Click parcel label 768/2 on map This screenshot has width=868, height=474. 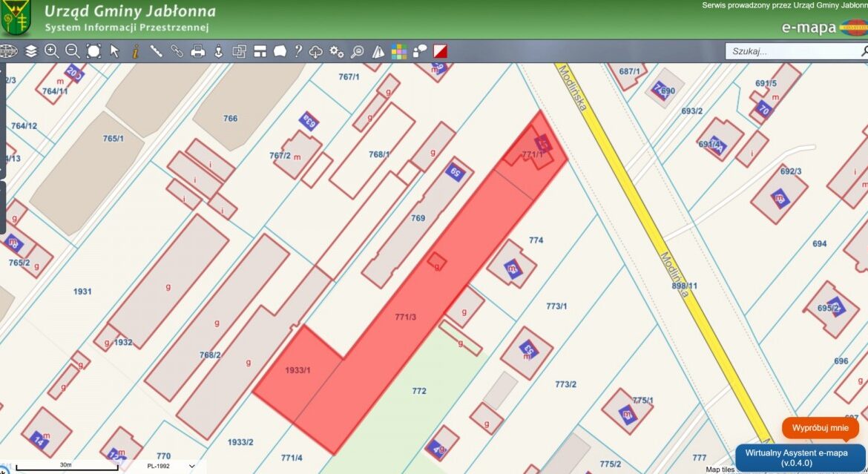(x=211, y=355)
